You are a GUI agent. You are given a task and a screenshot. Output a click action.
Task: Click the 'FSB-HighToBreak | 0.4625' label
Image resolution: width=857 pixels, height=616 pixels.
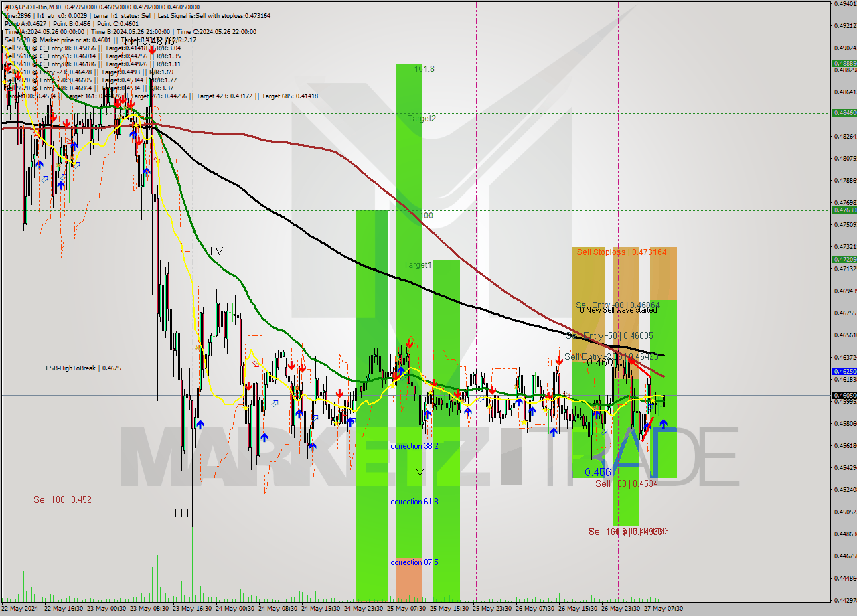tap(84, 368)
